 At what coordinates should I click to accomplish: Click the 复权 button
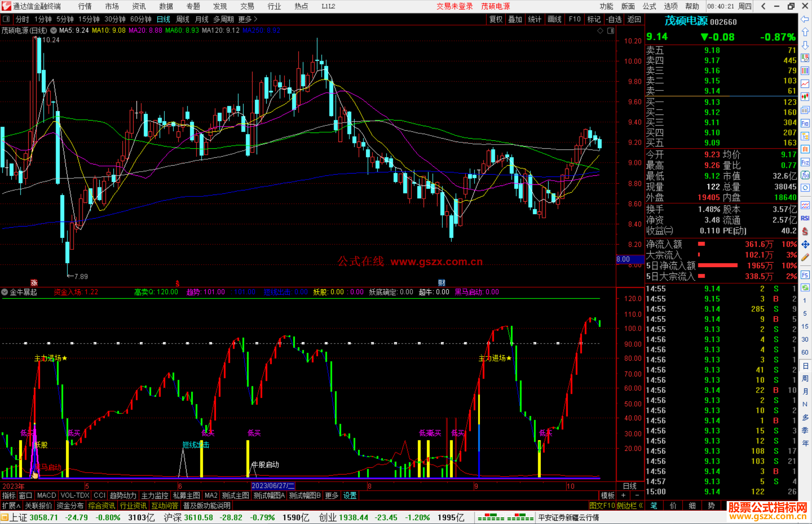click(495, 19)
